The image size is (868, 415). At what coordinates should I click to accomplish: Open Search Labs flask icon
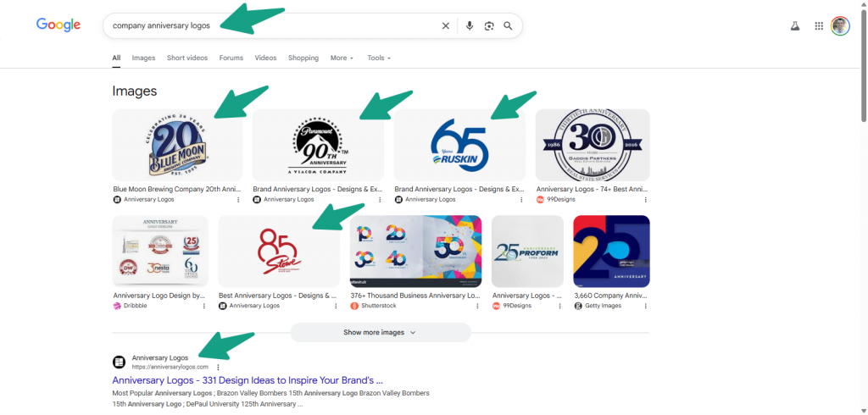795,26
